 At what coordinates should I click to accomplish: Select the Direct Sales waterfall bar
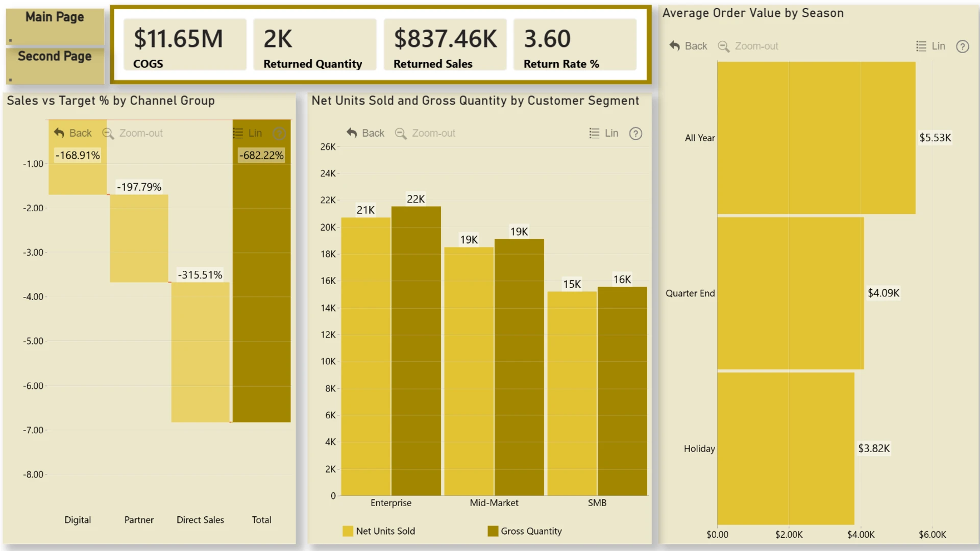click(200, 352)
